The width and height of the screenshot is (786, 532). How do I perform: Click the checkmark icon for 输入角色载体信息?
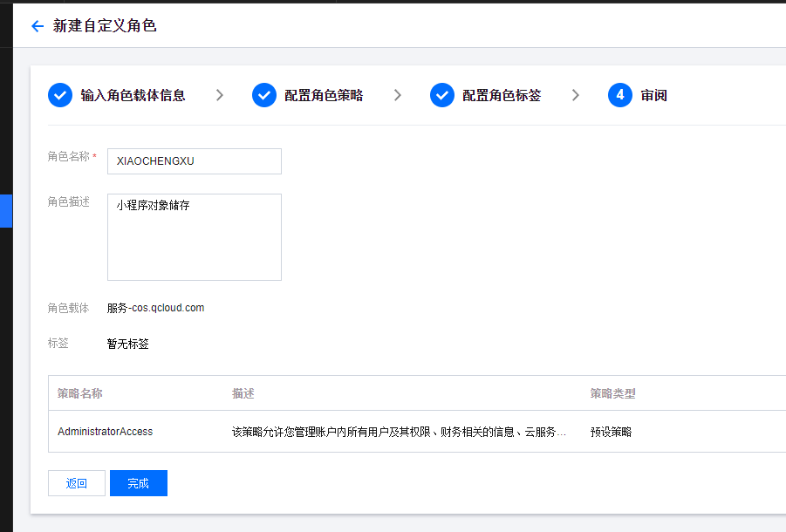point(60,95)
